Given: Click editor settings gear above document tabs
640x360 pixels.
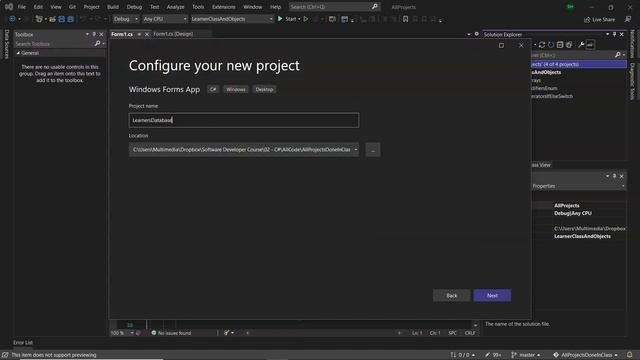Looking at the screenshot, I should (x=476, y=34).
